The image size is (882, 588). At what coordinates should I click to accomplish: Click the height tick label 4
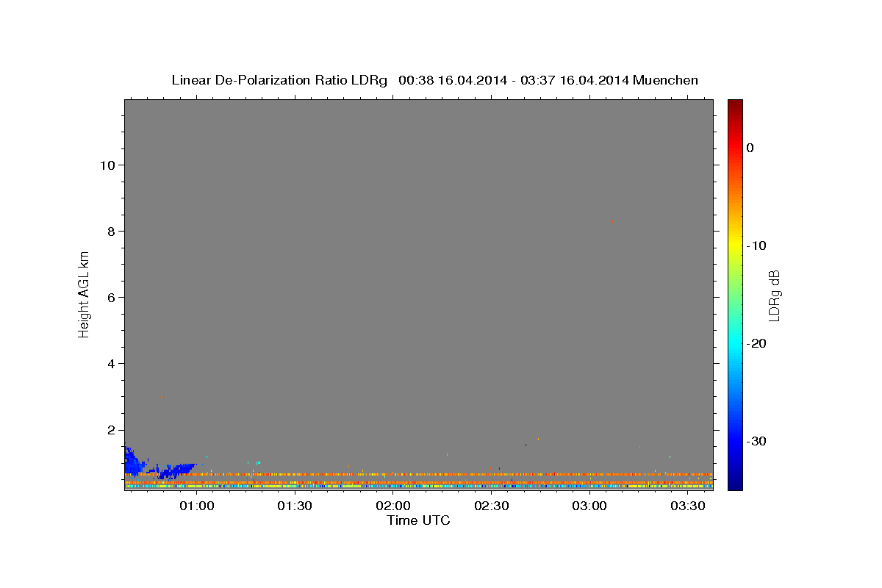pos(110,364)
